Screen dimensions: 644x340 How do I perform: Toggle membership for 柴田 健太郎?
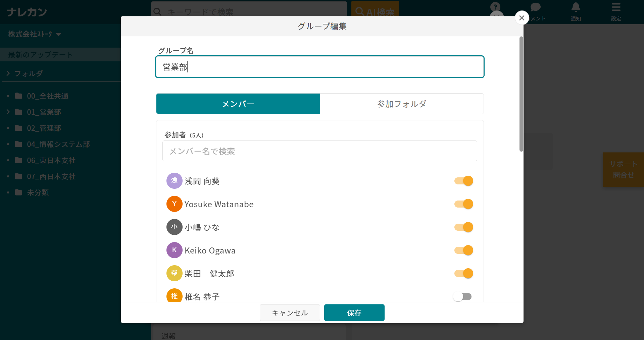pyautogui.click(x=464, y=274)
